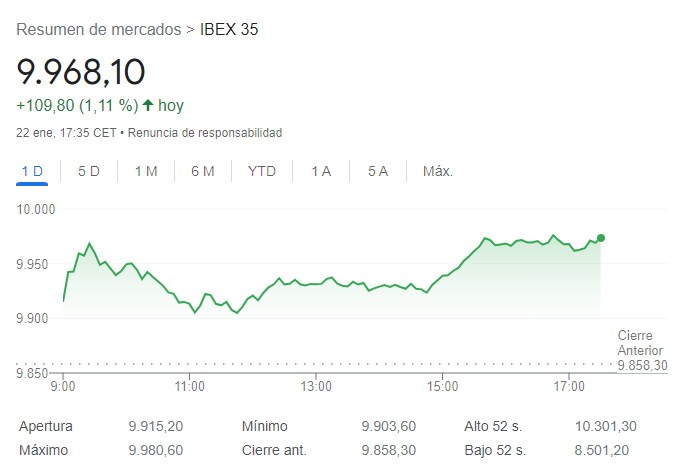
Task: View the 5 A chart range
Action: pos(377,171)
